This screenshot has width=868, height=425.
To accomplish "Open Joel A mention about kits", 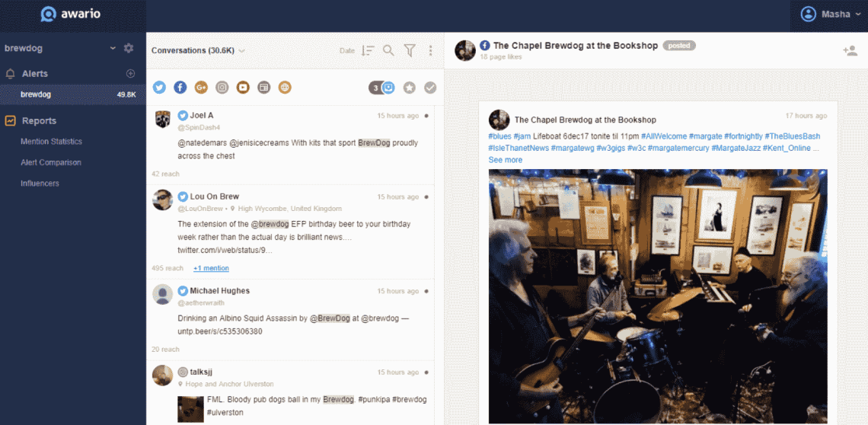I will [290, 145].
